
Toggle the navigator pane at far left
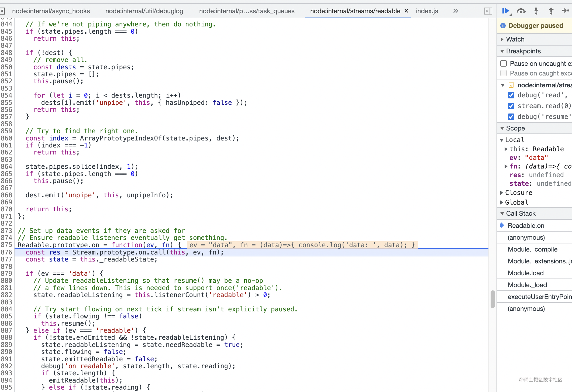[2, 11]
